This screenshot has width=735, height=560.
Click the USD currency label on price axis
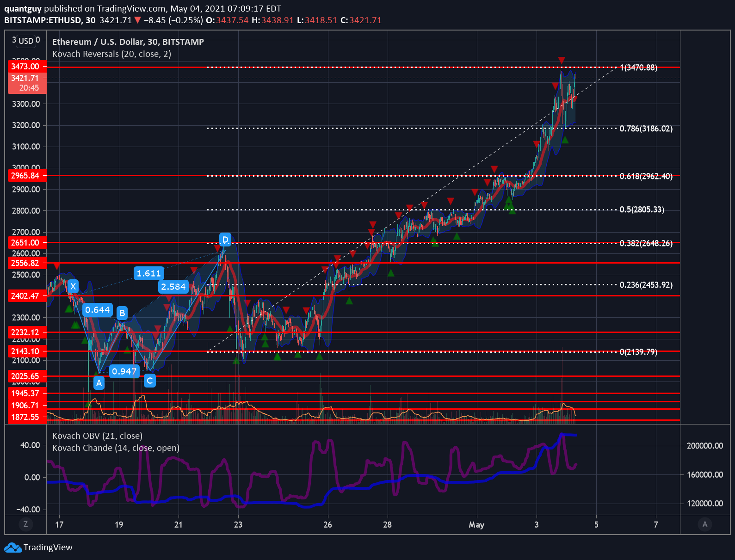point(26,41)
